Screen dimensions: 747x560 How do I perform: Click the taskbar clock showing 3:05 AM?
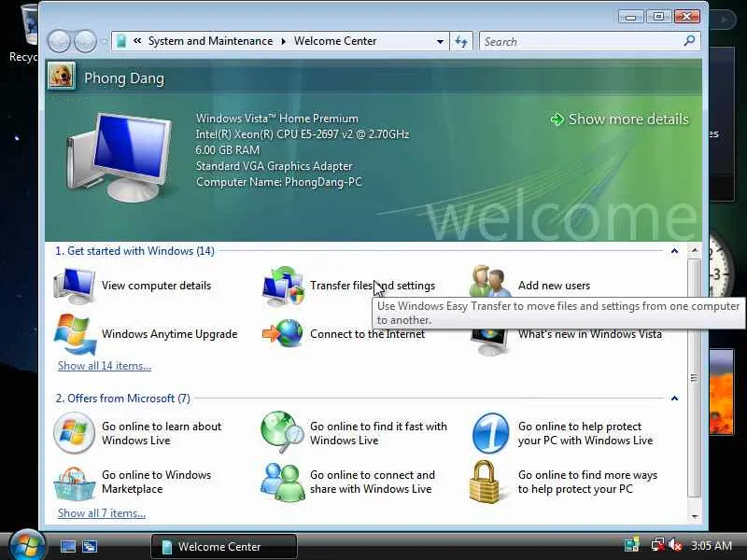(x=712, y=545)
